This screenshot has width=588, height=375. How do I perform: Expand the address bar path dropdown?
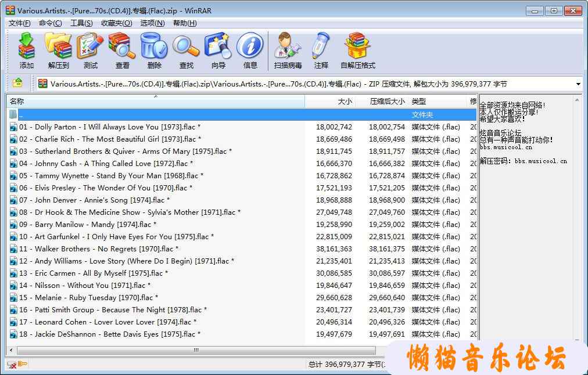coord(578,84)
